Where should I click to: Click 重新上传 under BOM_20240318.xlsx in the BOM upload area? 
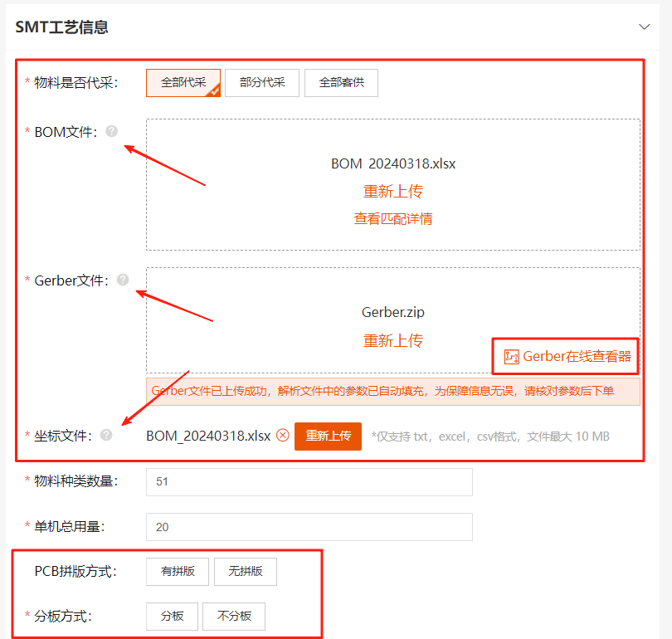(x=393, y=191)
